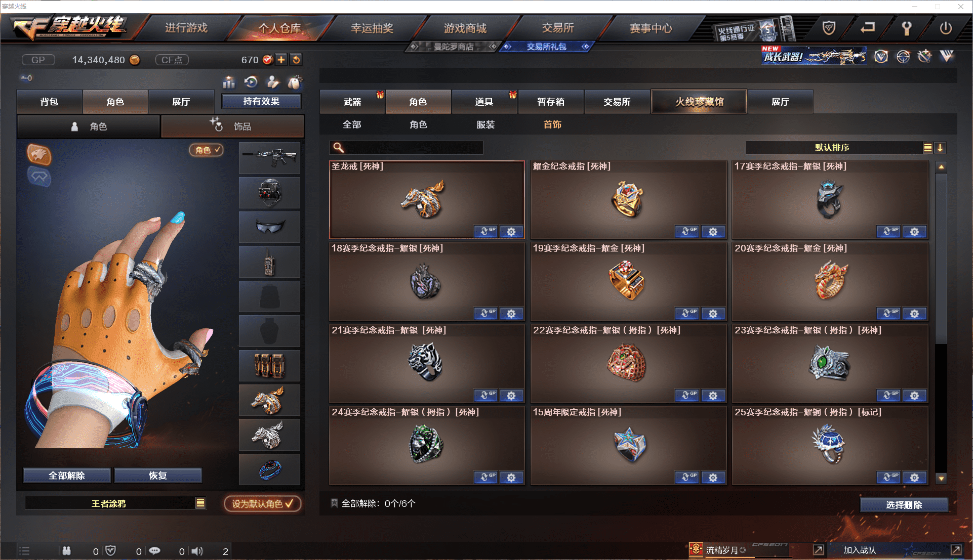Click the shield icon in top bar
This screenshot has width=973, height=560.
(829, 28)
